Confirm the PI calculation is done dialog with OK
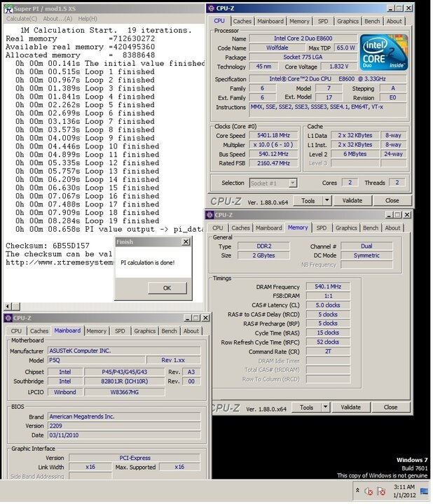The image size is (433, 504). pyautogui.click(x=167, y=288)
